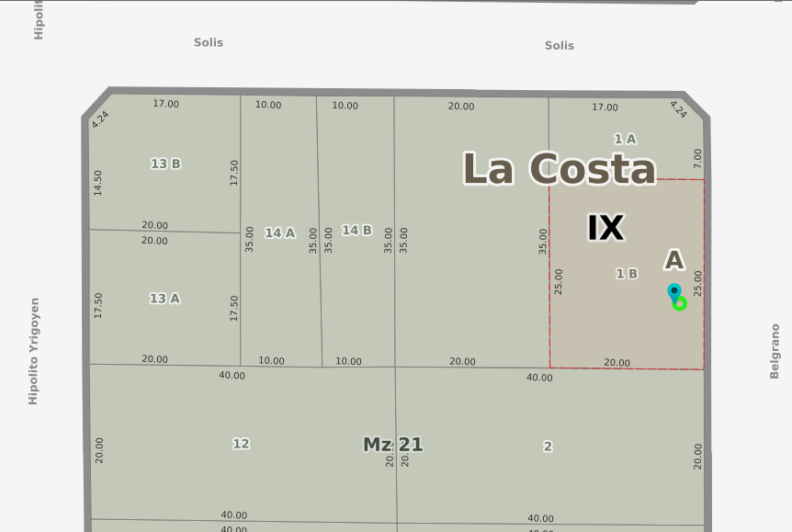The width and height of the screenshot is (792, 532).
Task: Click the large A label above the pin
Action: coord(673,260)
